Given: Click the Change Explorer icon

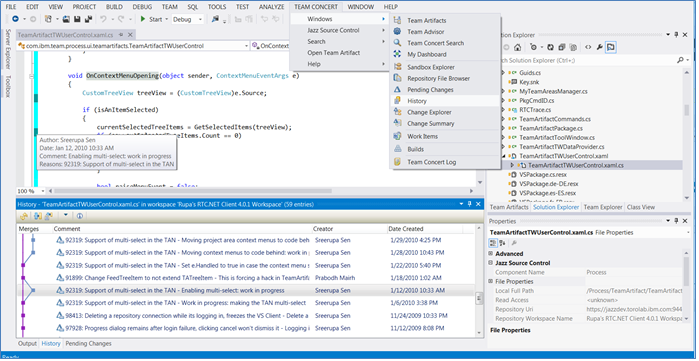Looking at the screenshot, I should click(x=397, y=112).
